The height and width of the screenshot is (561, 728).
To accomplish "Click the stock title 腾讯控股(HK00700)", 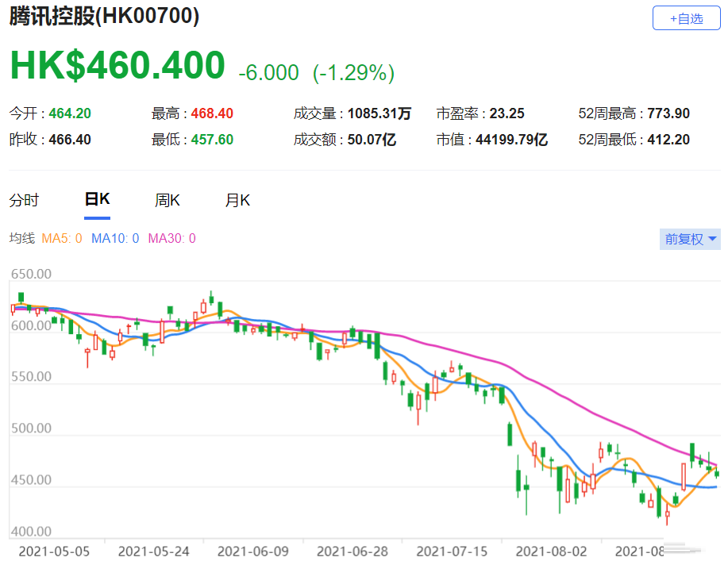I will [105, 16].
